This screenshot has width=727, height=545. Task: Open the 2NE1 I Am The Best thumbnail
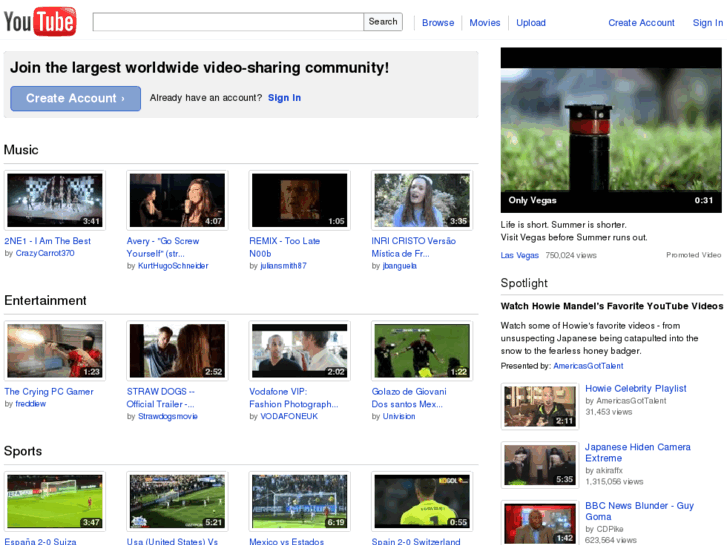[54, 201]
